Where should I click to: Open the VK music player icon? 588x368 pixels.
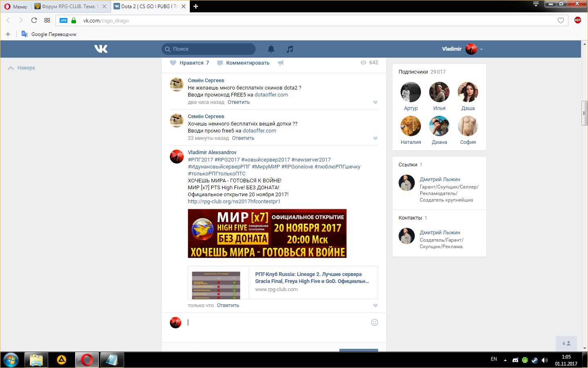[x=290, y=49]
